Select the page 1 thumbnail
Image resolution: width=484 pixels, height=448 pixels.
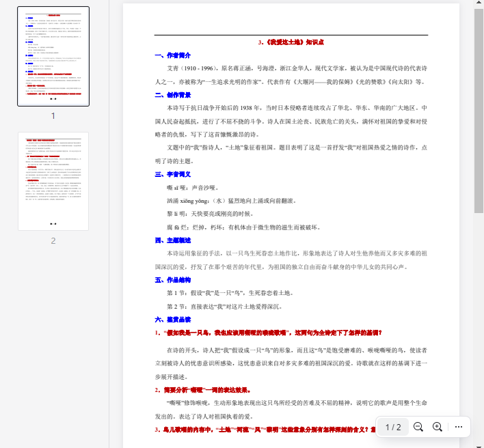tap(53, 56)
